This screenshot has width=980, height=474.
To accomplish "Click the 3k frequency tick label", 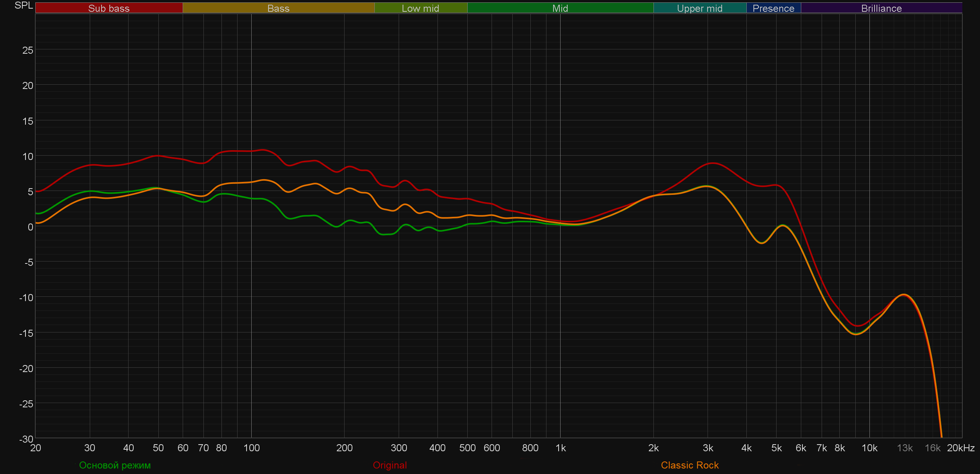I will 708,448.
